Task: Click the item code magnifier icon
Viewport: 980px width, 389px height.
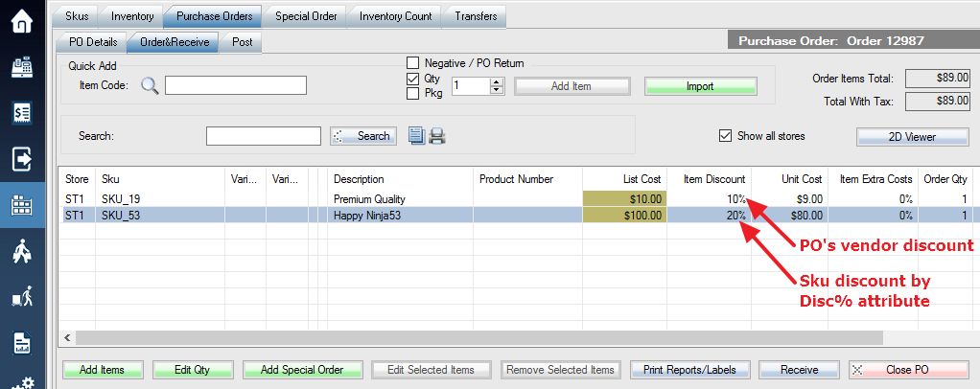Action: coord(150,85)
